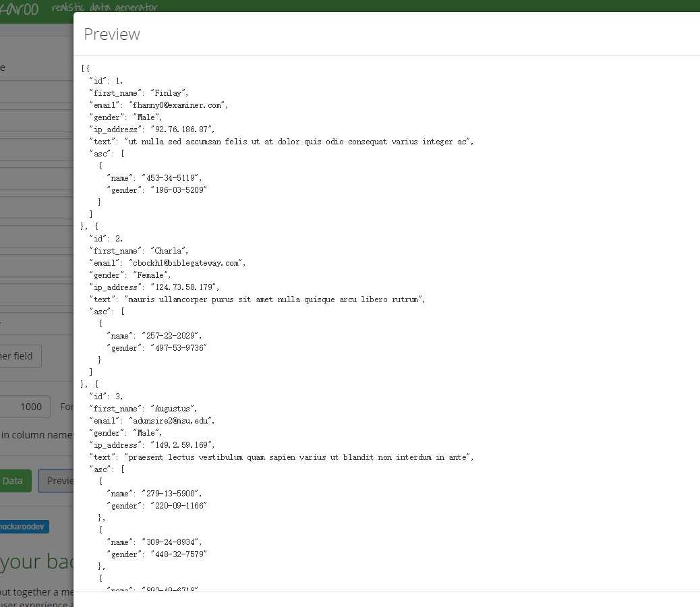Select the name value 309-24-8934
The width and height of the screenshot is (700, 607).
tap(171, 542)
